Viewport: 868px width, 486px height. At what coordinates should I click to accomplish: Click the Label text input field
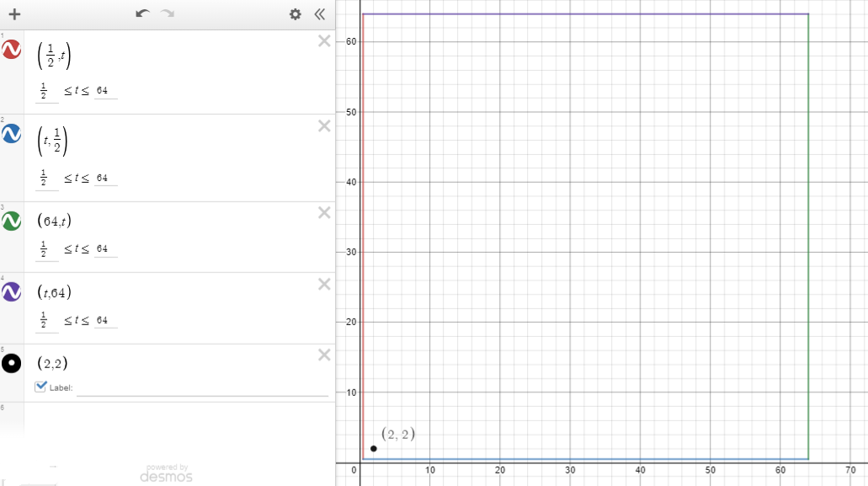click(x=202, y=387)
